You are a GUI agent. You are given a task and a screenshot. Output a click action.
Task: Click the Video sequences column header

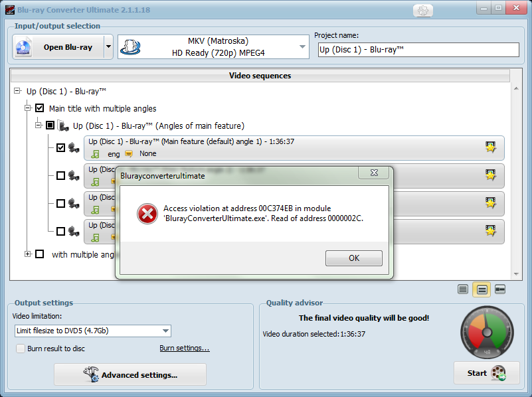coord(260,76)
